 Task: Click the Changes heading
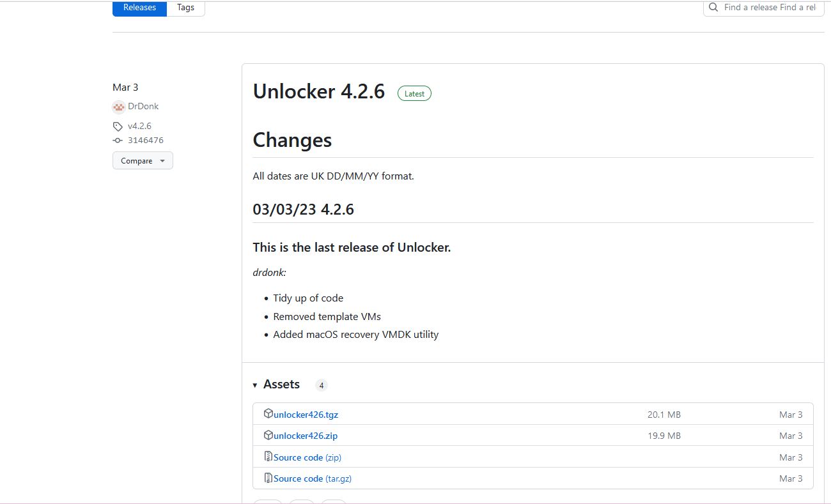coord(292,140)
